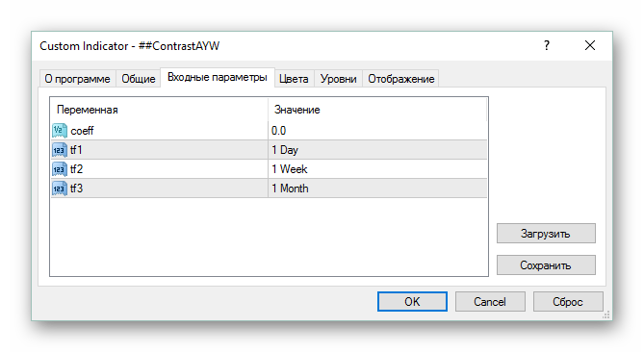
Task: Confirm with the OK button
Action: coord(412,302)
